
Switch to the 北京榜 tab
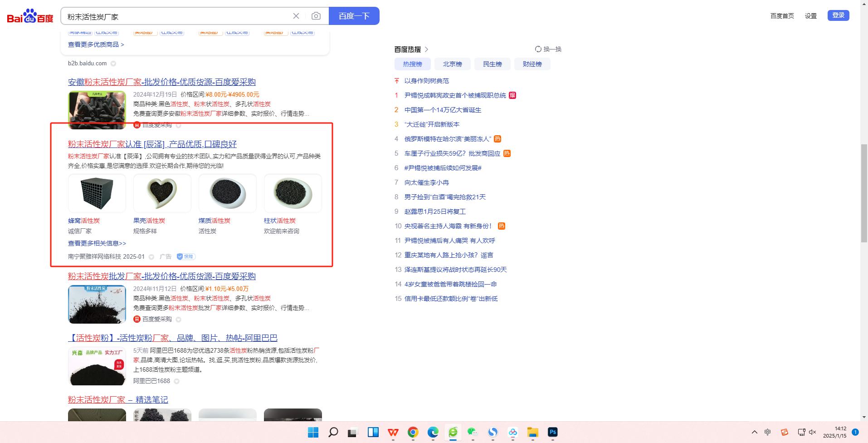coord(452,64)
